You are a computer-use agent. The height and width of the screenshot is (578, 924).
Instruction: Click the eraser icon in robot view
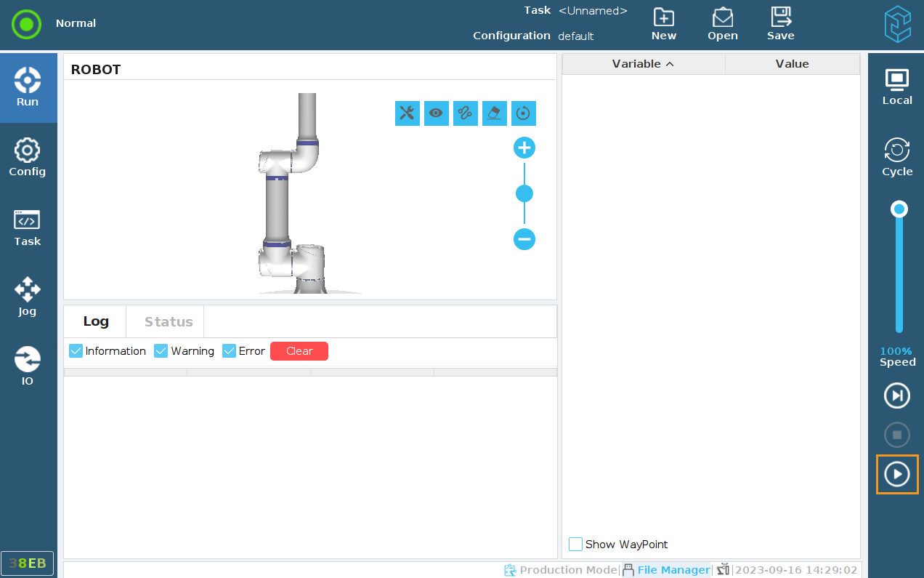point(495,113)
